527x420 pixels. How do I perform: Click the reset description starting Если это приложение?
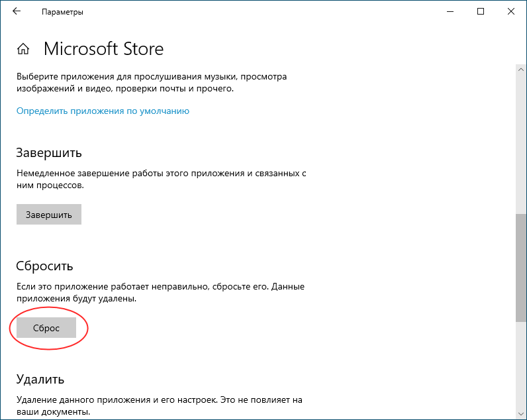coord(160,293)
